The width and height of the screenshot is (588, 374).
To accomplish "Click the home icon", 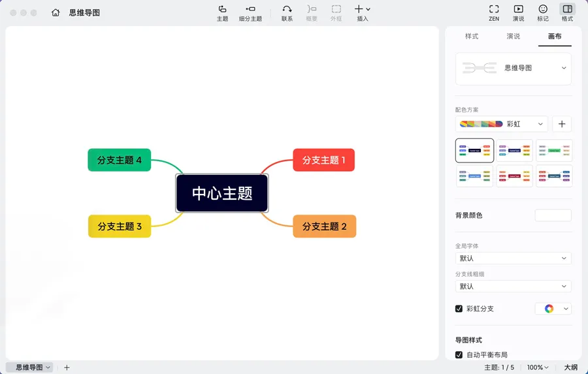I will (x=56, y=12).
